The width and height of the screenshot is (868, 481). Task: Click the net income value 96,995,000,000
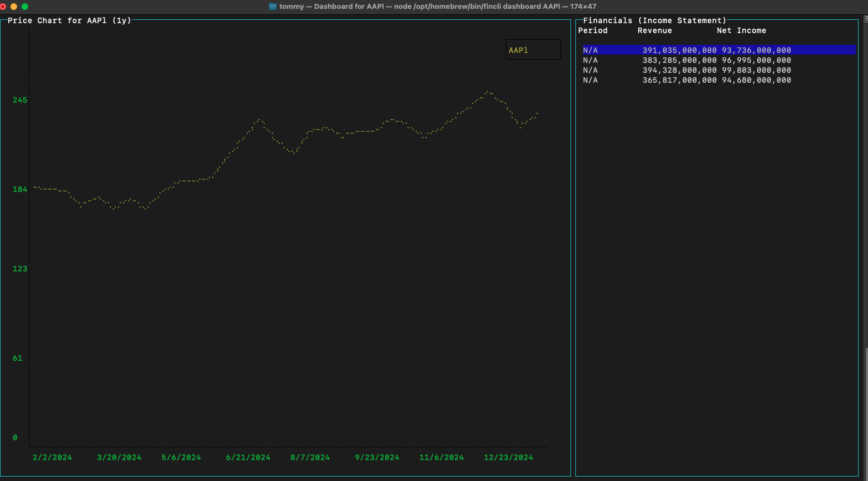756,60
